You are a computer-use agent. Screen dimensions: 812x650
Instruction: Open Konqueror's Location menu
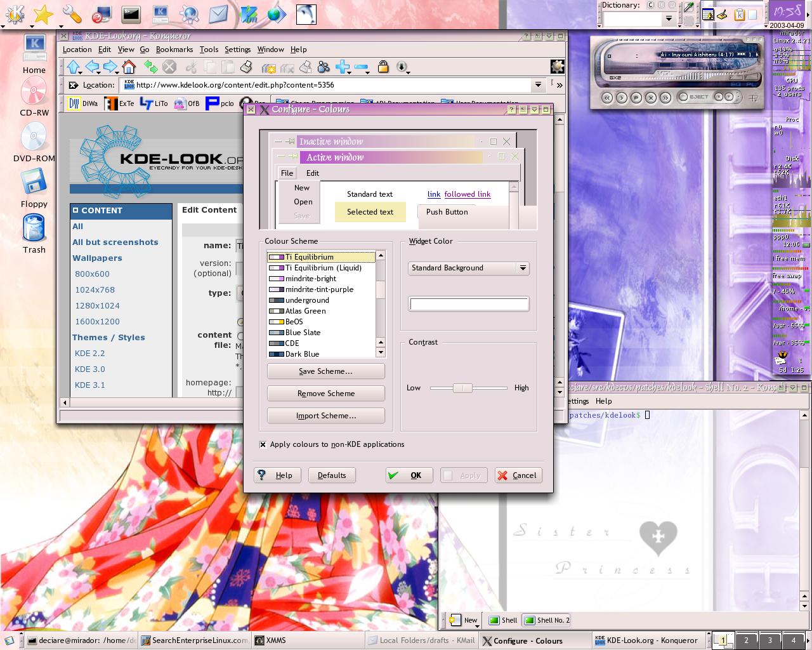pos(77,50)
